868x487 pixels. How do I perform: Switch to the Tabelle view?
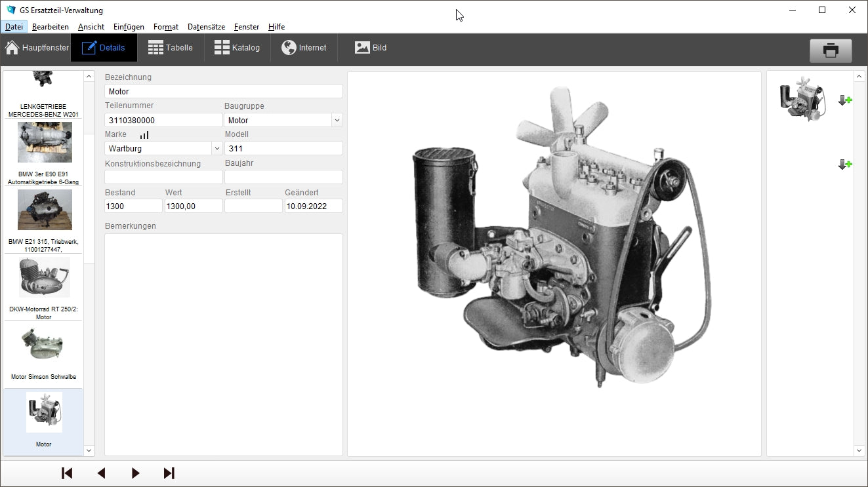point(171,48)
